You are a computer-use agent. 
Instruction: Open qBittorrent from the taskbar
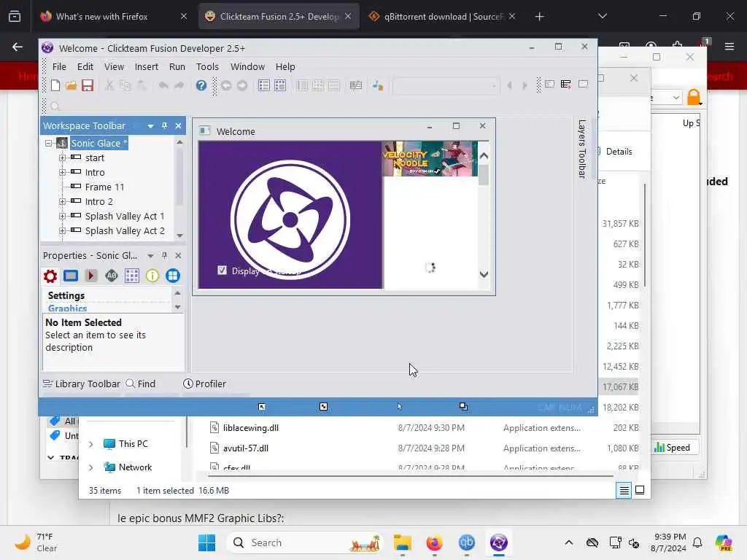point(466,542)
